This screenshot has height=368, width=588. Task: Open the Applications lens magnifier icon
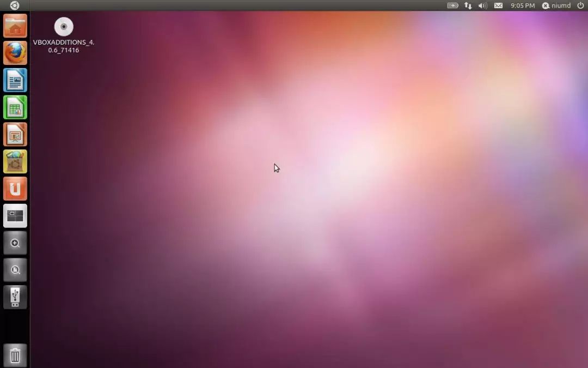[x=15, y=243]
